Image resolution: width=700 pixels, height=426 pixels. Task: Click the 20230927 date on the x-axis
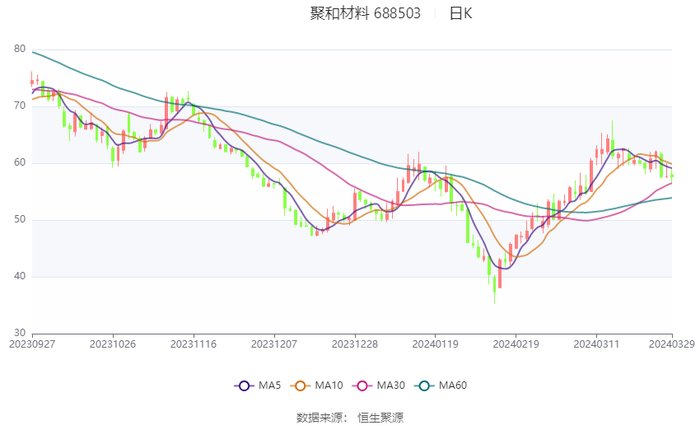[32, 344]
